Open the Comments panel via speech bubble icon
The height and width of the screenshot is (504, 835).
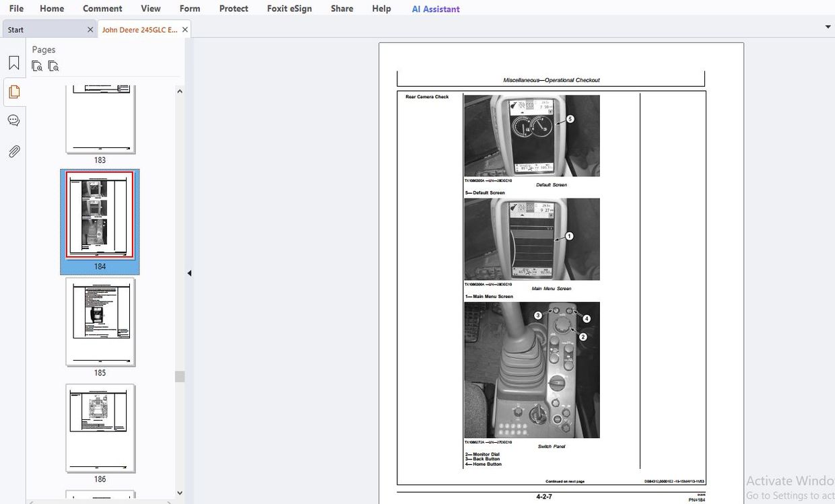13,120
